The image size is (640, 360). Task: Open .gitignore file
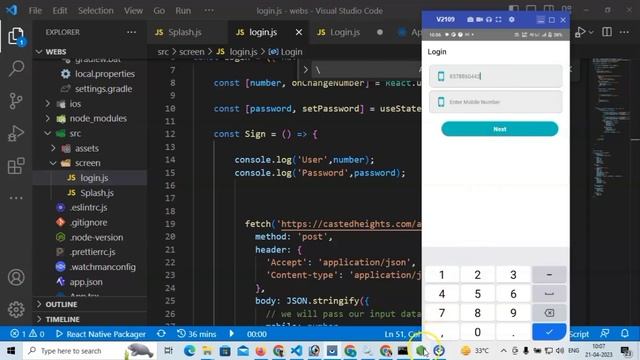click(x=88, y=222)
